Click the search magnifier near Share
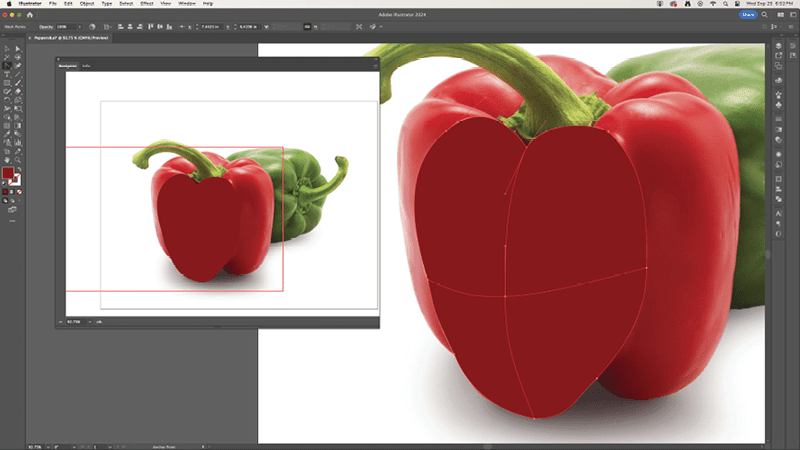The image size is (800, 450). (x=764, y=15)
